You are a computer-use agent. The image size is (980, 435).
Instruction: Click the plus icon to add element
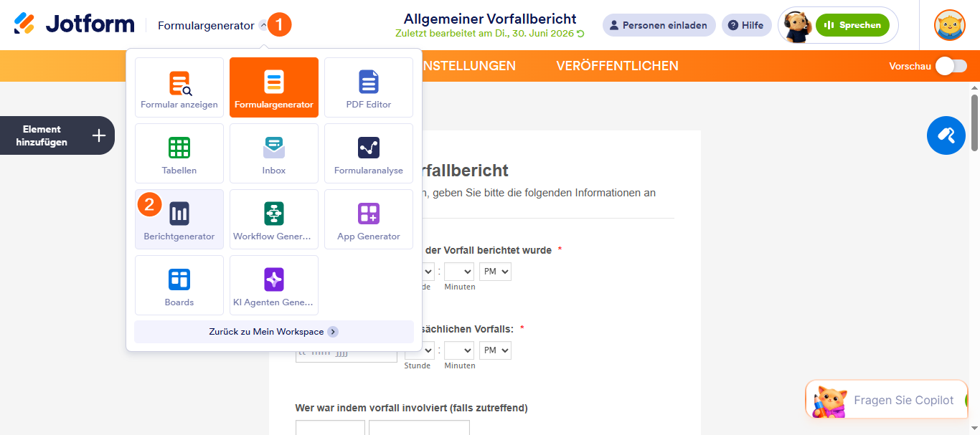(99, 135)
